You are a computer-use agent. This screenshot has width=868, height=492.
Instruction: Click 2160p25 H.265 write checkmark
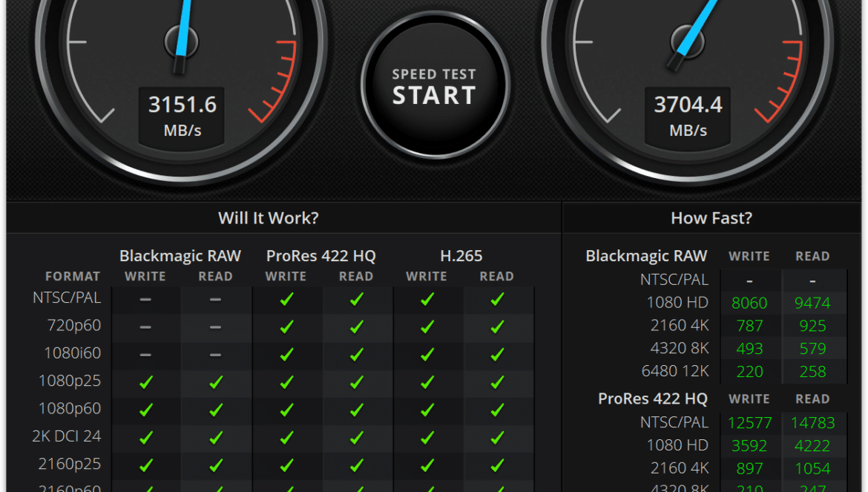click(427, 465)
